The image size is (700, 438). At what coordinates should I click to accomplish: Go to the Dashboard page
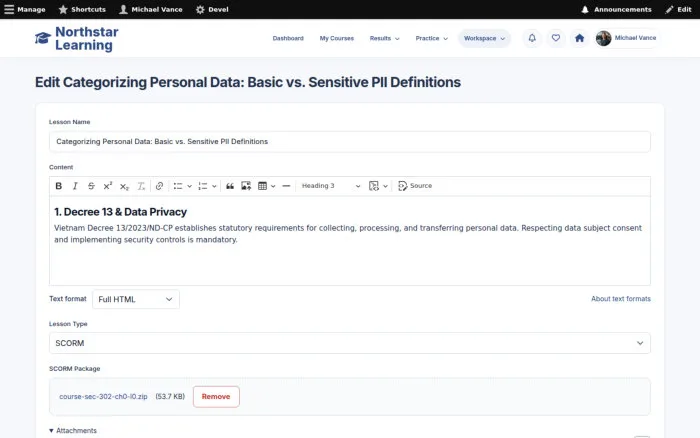coord(288,38)
